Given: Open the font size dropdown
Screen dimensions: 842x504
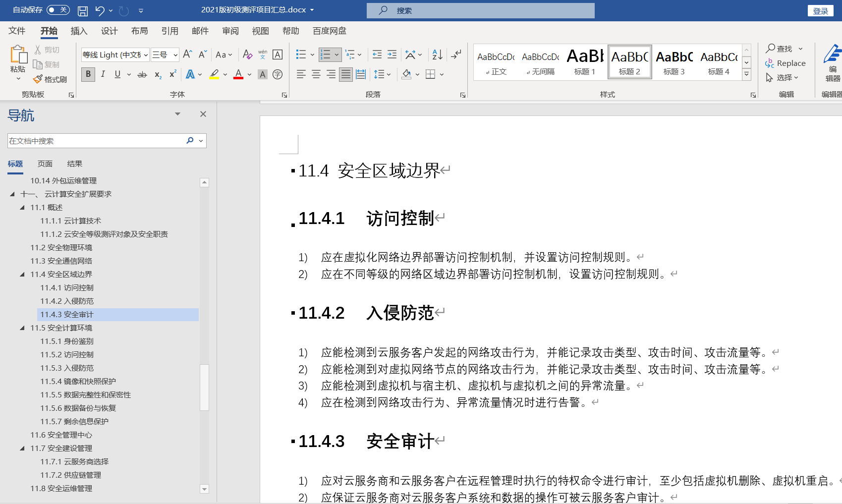Looking at the screenshot, I should (x=175, y=55).
